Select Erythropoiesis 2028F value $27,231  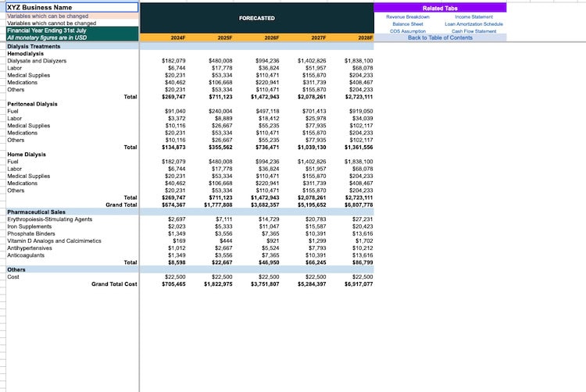[363, 219]
